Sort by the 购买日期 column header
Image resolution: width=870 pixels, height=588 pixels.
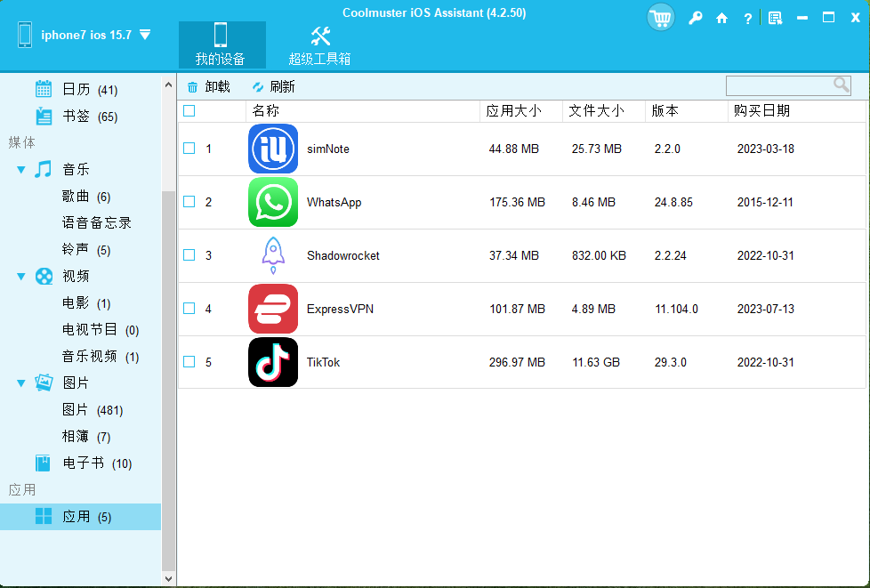[796, 111]
